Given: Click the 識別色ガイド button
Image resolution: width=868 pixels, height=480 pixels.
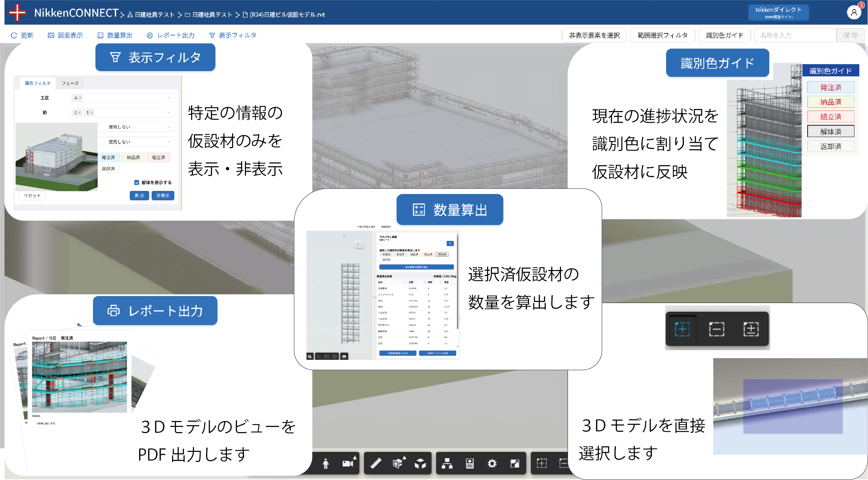Looking at the screenshot, I should pos(724,35).
